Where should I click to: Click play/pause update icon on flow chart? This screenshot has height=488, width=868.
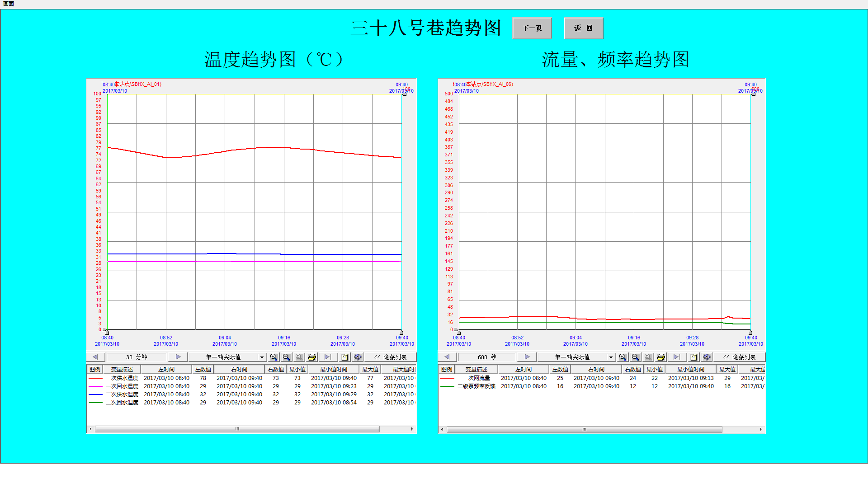click(677, 357)
